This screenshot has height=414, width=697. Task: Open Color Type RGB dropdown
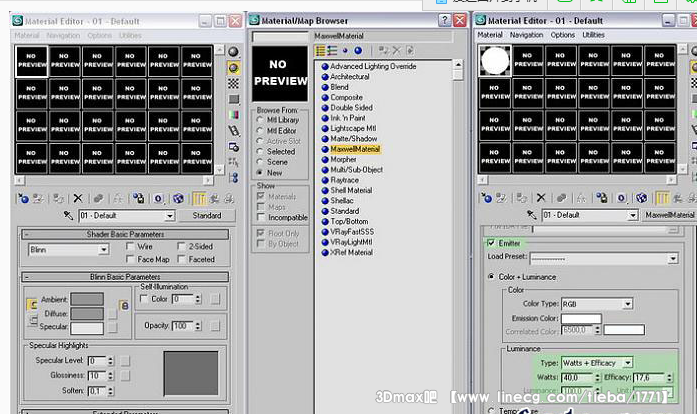click(628, 304)
